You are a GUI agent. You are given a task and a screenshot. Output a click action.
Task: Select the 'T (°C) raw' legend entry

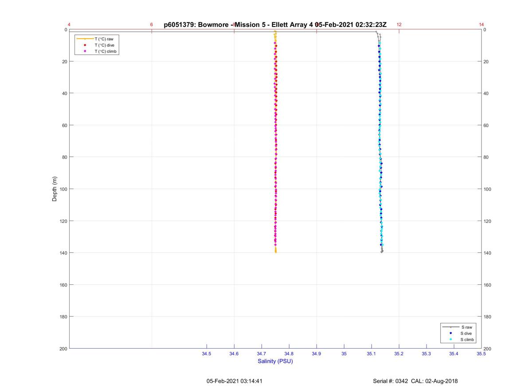[97, 39]
